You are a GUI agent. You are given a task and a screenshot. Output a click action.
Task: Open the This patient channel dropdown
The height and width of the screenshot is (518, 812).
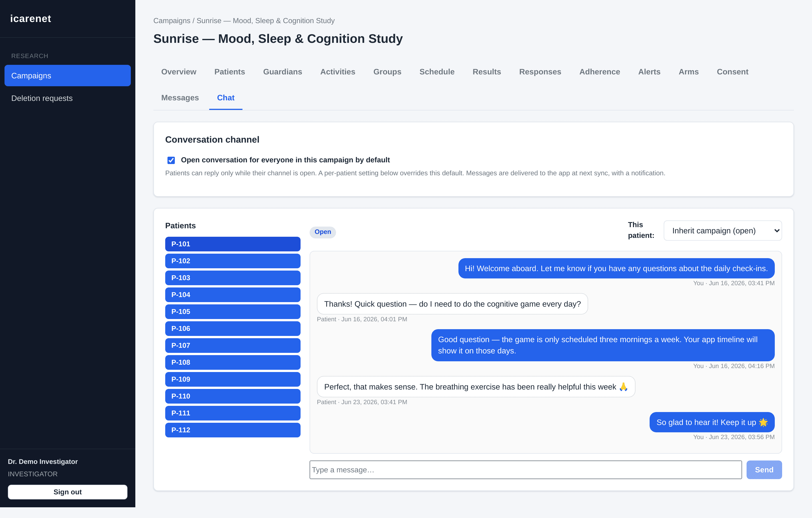(x=722, y=231)
